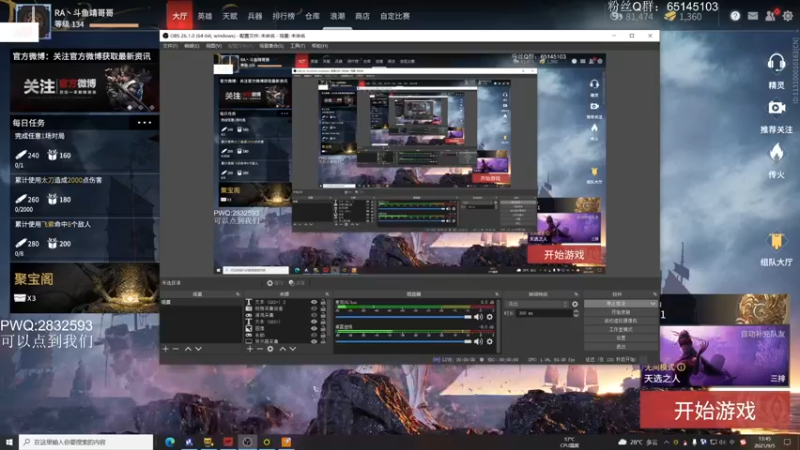This screenshot has height=450, width=800.
Task: Open the 淡出 scene transition dropdown
Action: pos(537,304)
